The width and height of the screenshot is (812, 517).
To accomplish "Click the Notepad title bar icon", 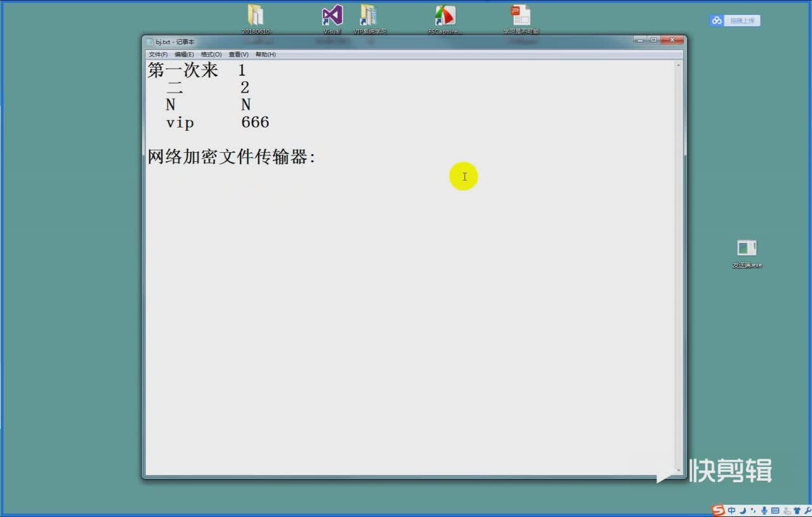I will pyautogui.click(x=150, y=42).
